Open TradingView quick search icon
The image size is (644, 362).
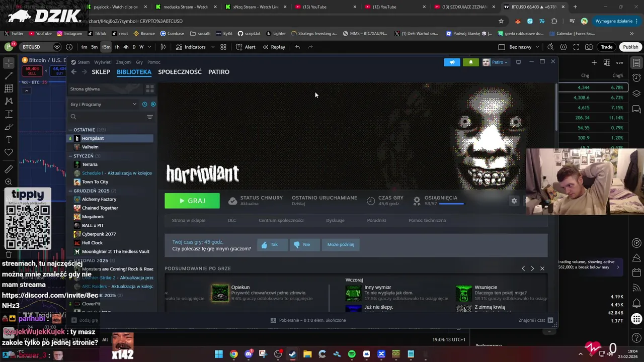[x=550, y=47]
